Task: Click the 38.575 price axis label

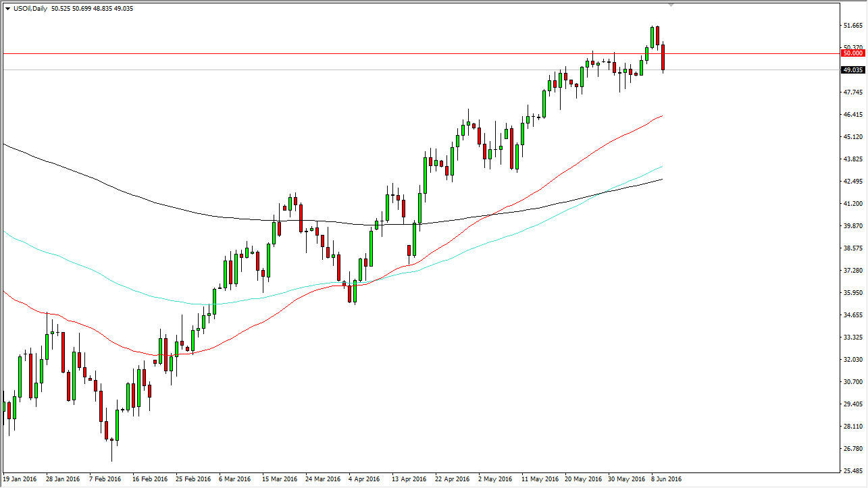Action: tap(854, 248)
